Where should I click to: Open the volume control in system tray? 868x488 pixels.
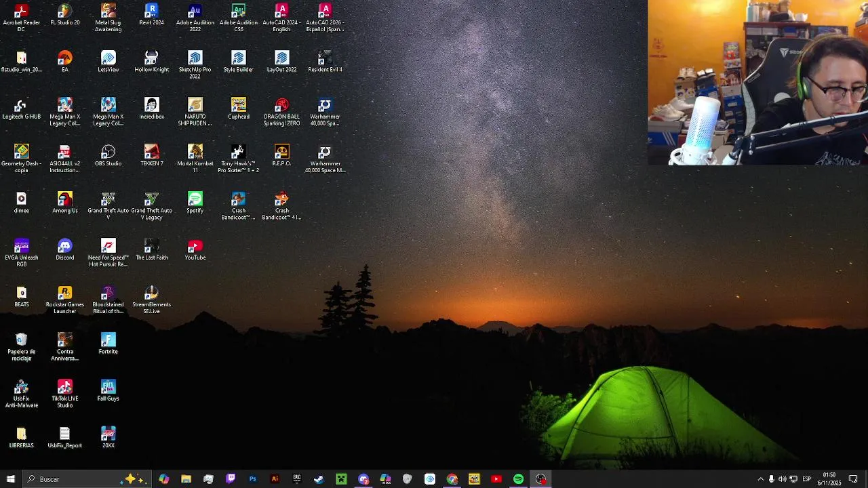point(782,479)
